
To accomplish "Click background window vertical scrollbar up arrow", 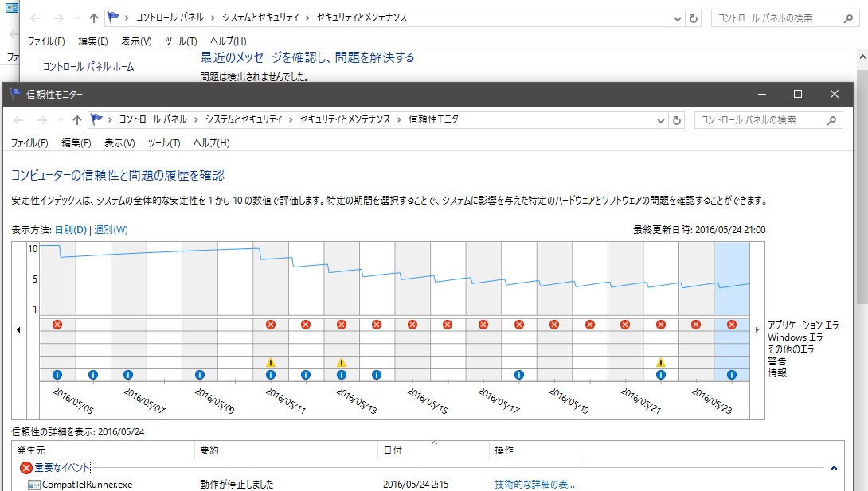I will [x=862, y=57].
